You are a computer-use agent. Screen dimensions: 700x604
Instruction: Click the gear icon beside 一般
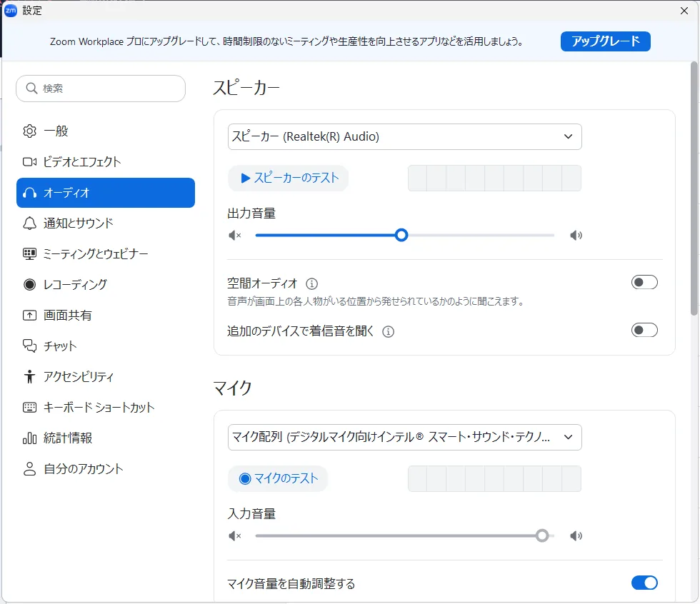pos(29,131)
